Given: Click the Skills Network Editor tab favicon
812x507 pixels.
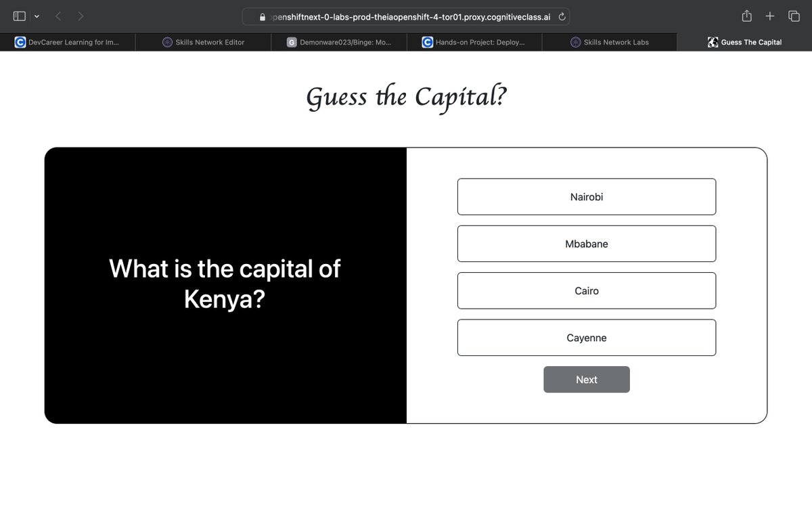Looking at the screenshot, I should click(x=167, y=42).
